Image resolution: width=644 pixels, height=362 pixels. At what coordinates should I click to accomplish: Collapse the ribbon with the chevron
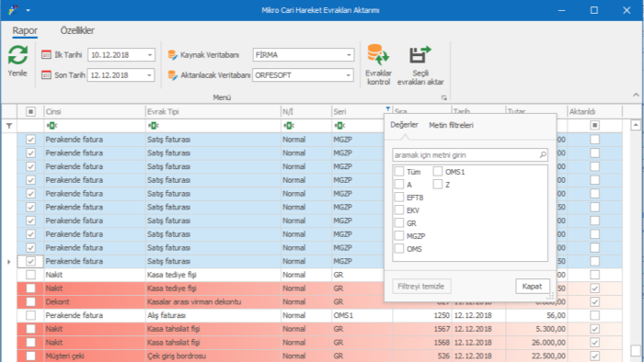[636, 95]
